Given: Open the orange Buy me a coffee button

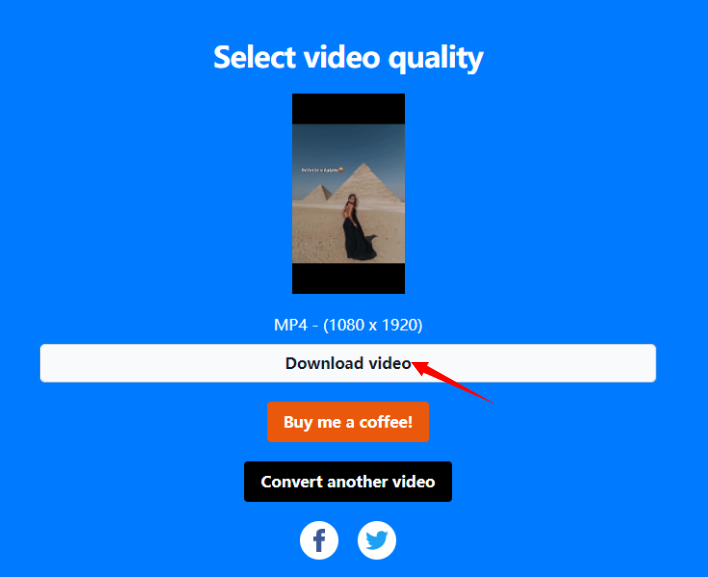Looking at the screenshot, I should tap(348, 422).
